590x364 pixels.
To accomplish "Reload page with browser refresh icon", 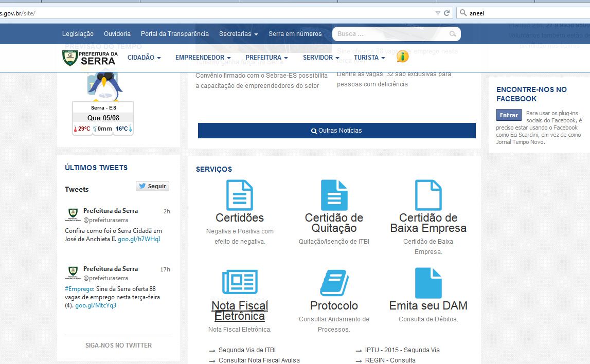I will coord(446,13).
